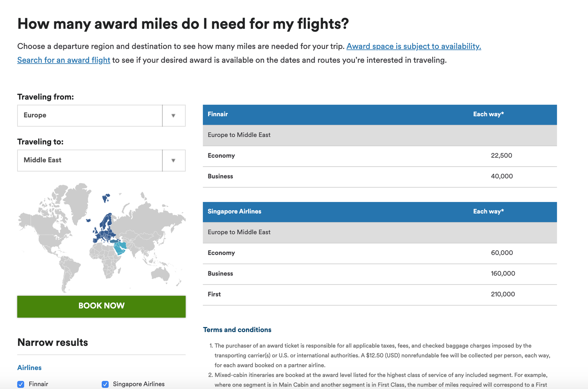This screenshot has width=588, height=389.
Task: Uncheck the Singapore Airlines filter
Action: (106, 384)
